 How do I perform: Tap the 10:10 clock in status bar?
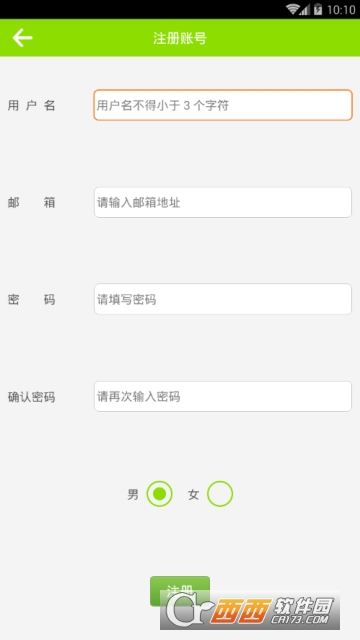coord(341,9)
